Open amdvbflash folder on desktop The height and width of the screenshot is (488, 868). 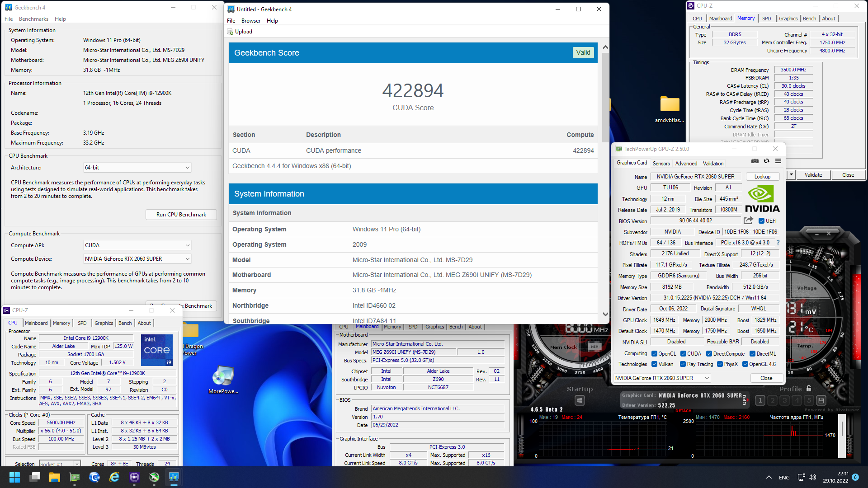670,109
